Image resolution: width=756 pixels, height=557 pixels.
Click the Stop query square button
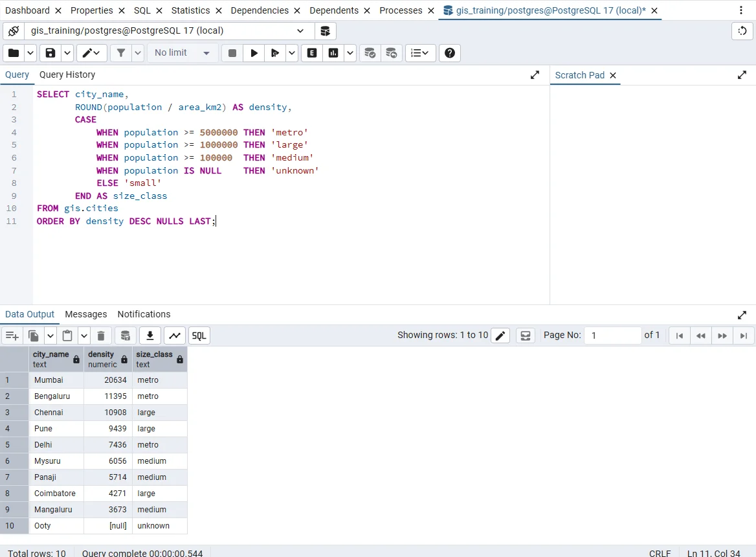click(x=232, y=53)
